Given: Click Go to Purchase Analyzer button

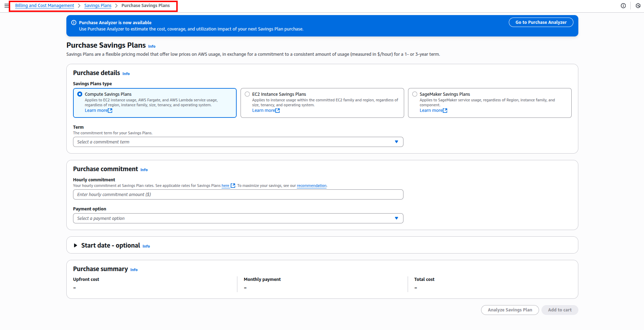Looking at the screenshot, I should pyautogui.click(x=540, y=22).
